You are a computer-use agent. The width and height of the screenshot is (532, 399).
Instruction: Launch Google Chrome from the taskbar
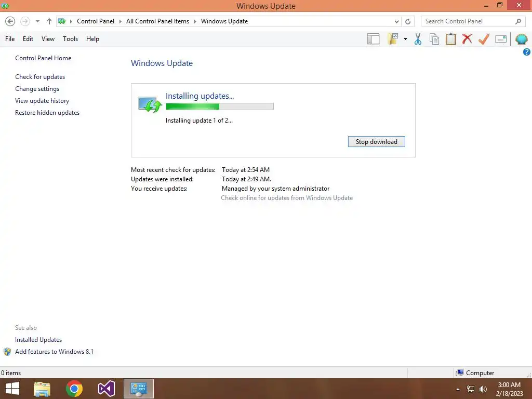[x=74, y=389]
